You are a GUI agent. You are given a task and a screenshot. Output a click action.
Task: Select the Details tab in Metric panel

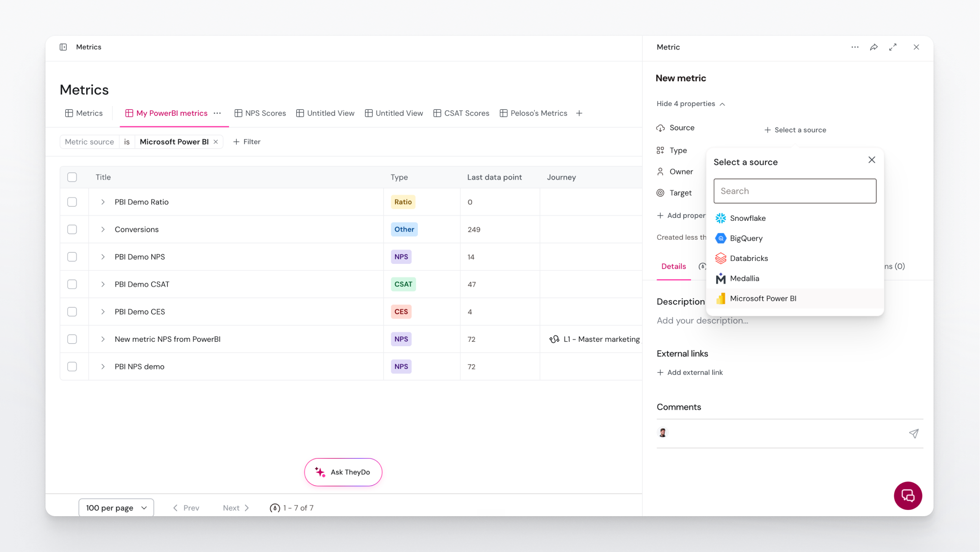click(674, 266)
